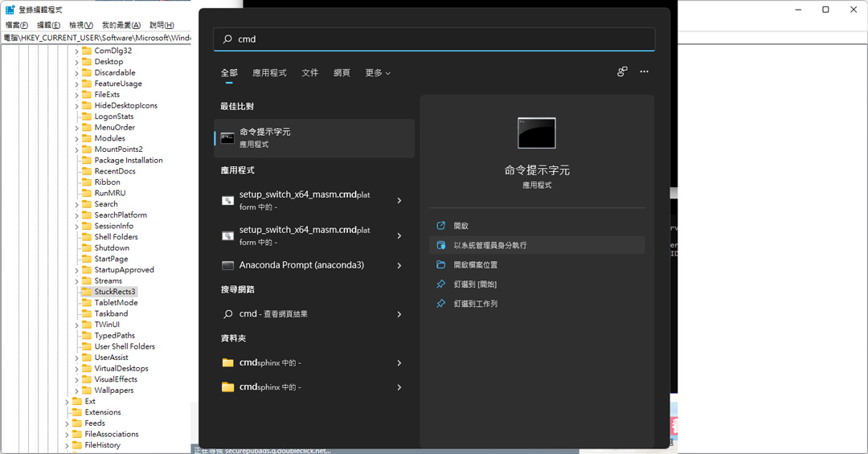Switch to the 應用程式 search tab
Viewport: 868px width, 454px height.
click(x=269, y=72)
